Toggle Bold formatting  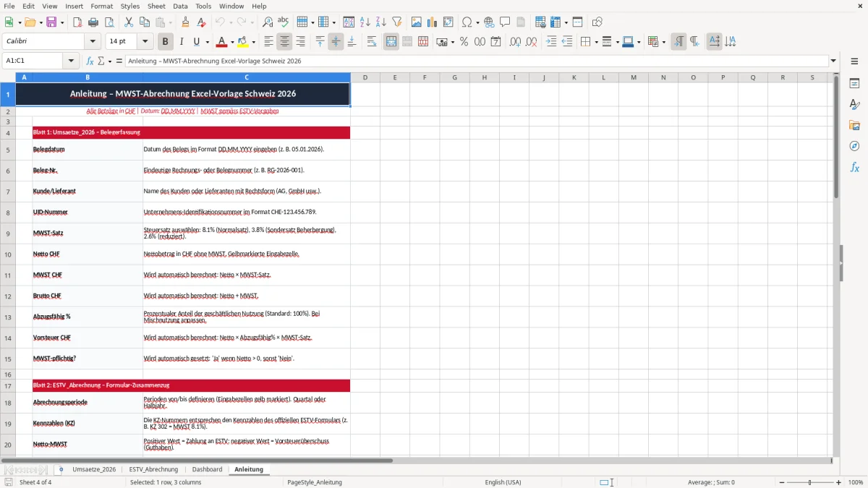coord(166,42)
